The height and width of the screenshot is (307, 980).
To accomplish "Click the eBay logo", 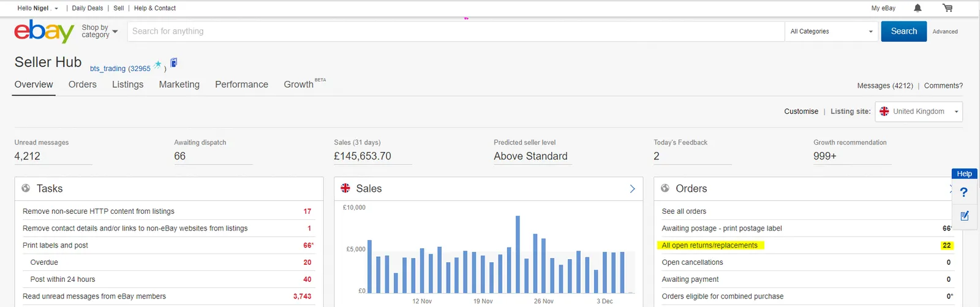I will [x=44, y=31].
